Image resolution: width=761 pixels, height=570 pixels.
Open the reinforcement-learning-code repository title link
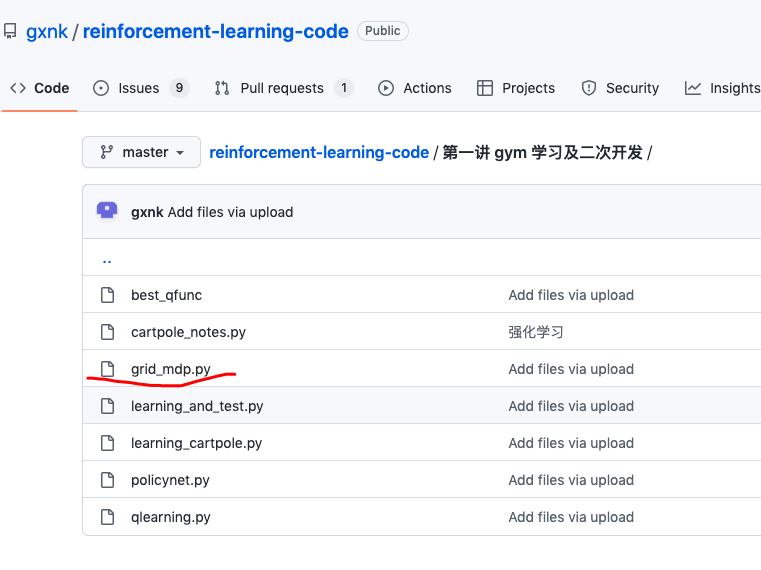coord(215,32)
